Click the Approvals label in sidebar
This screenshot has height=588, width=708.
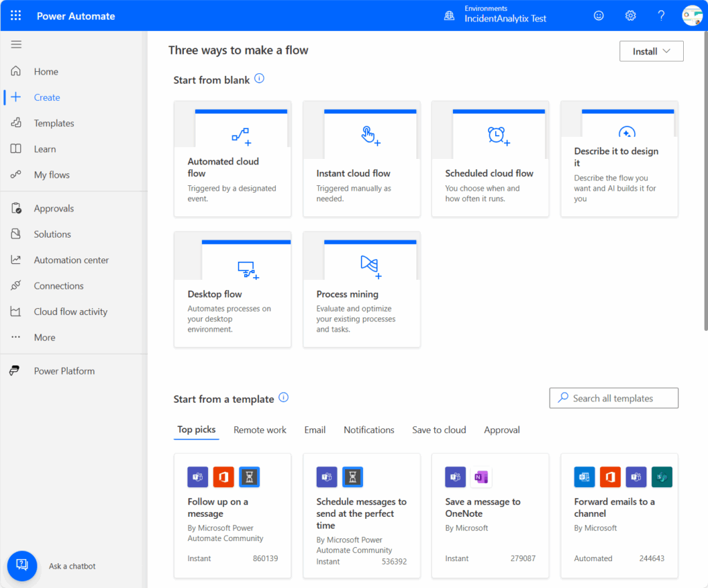pos(54,208)
